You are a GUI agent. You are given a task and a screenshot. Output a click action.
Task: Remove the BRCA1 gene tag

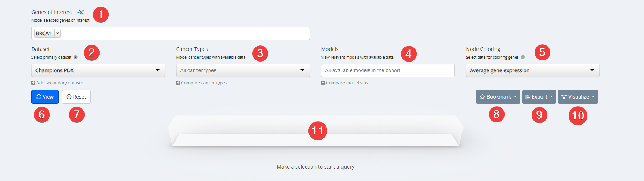(57, 33)
